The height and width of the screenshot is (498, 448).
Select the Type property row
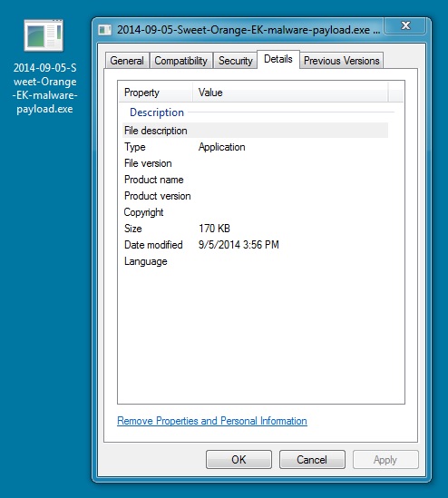255,147
